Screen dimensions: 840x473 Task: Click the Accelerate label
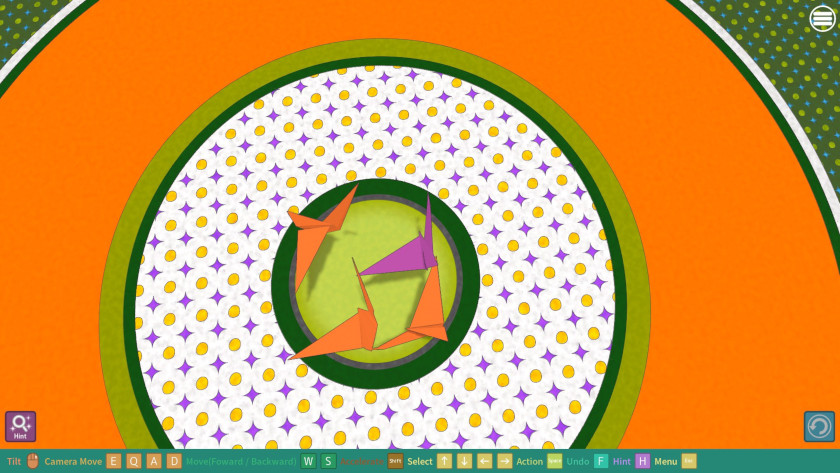point(362,461)
